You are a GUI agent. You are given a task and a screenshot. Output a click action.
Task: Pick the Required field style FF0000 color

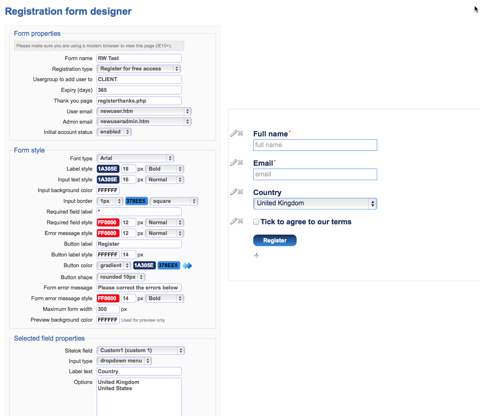(108, 222)
